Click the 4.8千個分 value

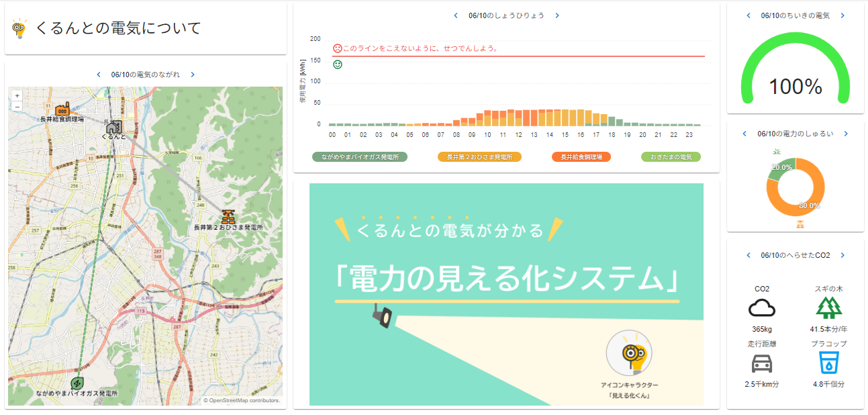pos(829,384)
